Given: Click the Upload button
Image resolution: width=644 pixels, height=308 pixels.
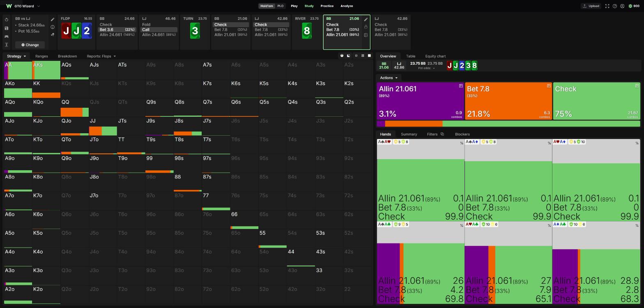Looking at the screenshot, I should pyautogui.click(x=591, y=6).
